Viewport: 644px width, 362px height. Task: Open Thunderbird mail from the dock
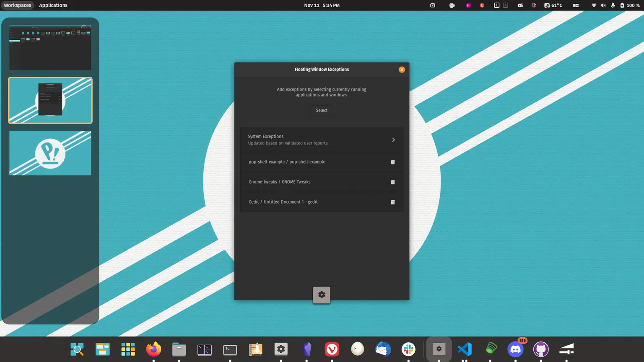point(383,349)
